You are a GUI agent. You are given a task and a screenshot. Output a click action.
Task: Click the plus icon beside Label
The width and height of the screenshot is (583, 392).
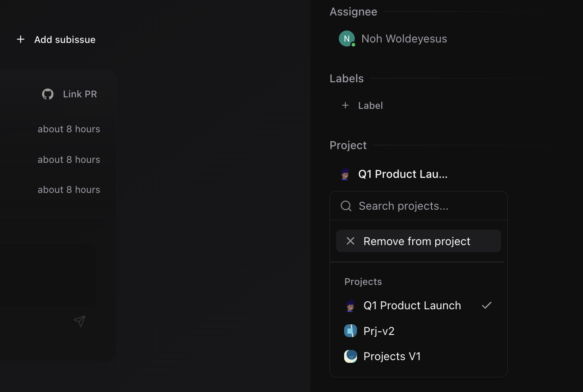point(345,105)
